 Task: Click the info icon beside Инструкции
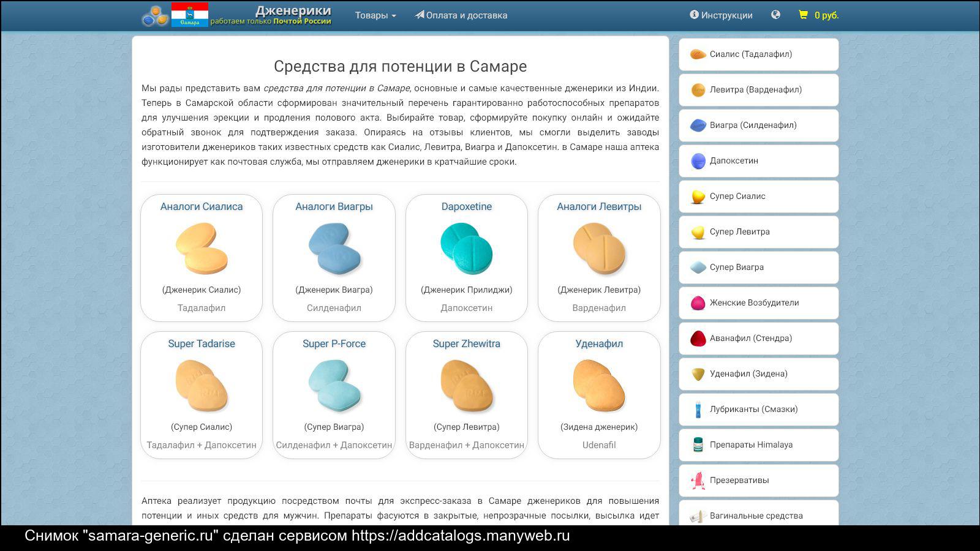[694, 15]
